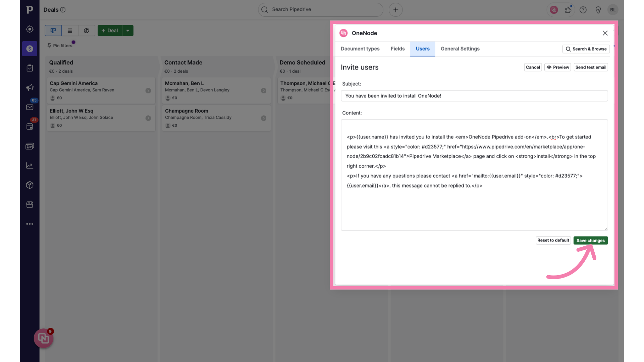Select the Users tab
Viewport: 644px width, 362px height.
point(423,49)
